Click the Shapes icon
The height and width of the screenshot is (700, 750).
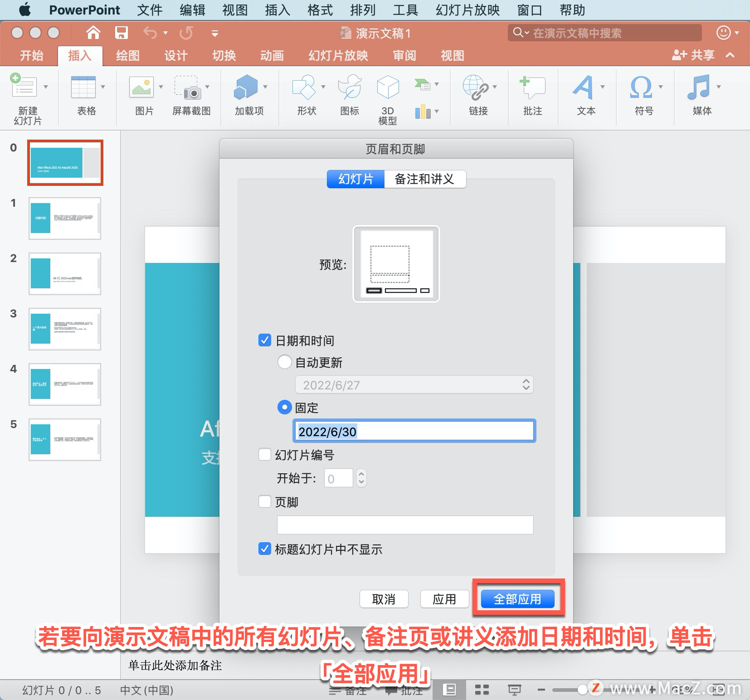click(x=304, y=87)
